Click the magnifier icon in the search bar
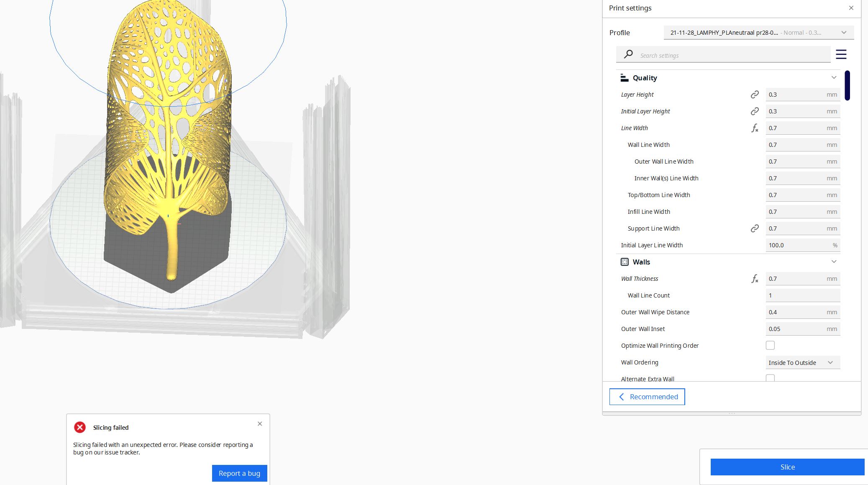 pos(628,54)
